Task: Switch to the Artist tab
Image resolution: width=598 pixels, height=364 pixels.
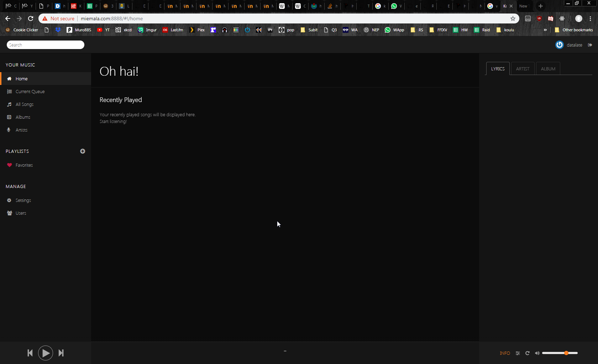Action: coord(523,69)
